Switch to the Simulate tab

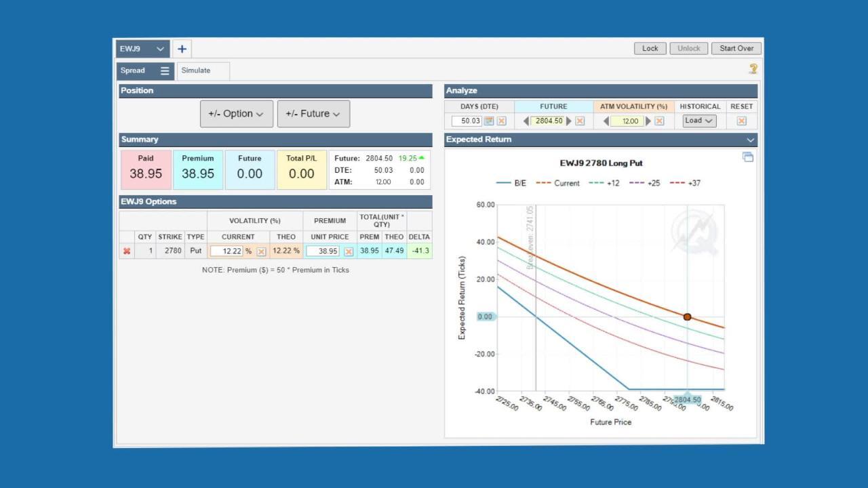196,70
